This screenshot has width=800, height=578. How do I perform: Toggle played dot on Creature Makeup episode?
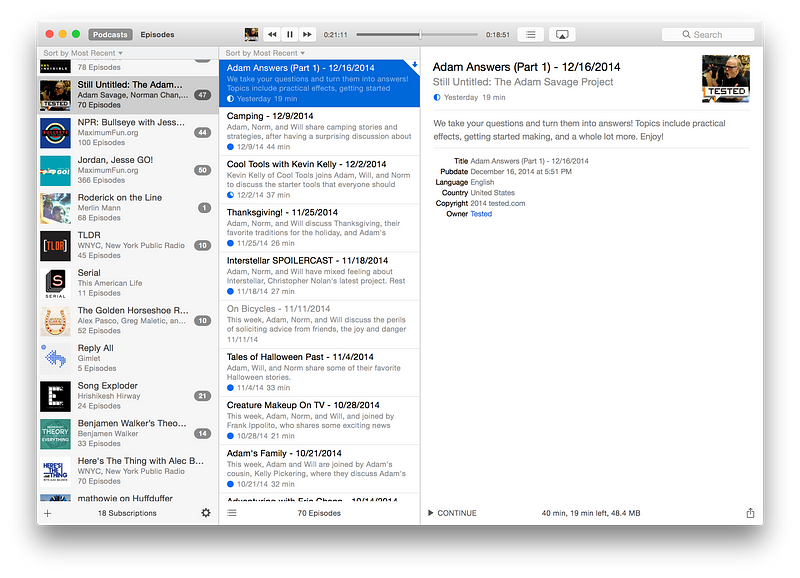230,436
